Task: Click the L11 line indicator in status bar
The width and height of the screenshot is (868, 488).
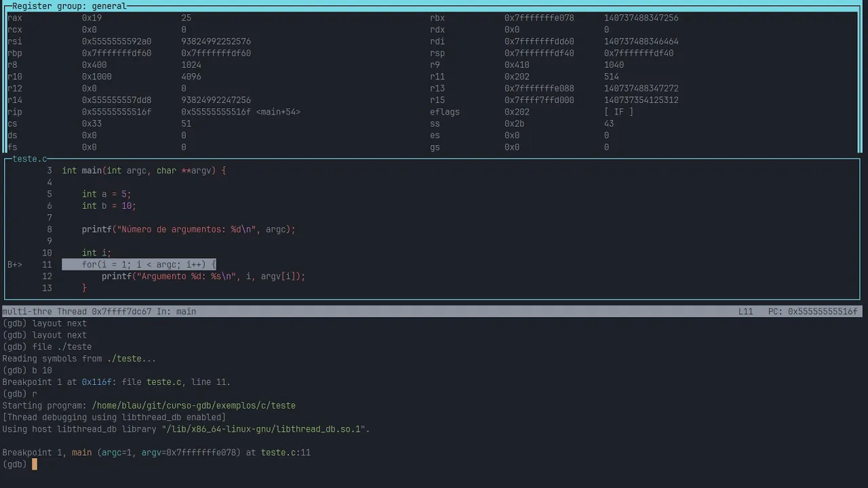Action: click(746, 312)
